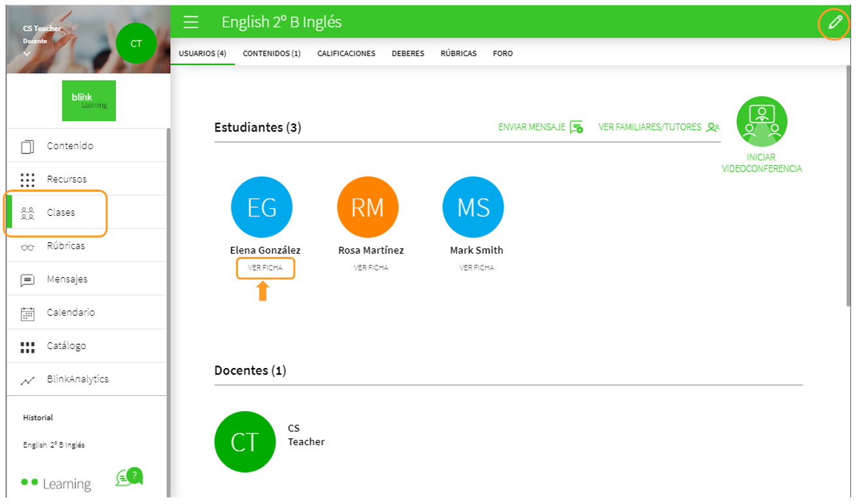Click the Blink Learning logo
Screen dimensions: 857x504
[89, 101]
